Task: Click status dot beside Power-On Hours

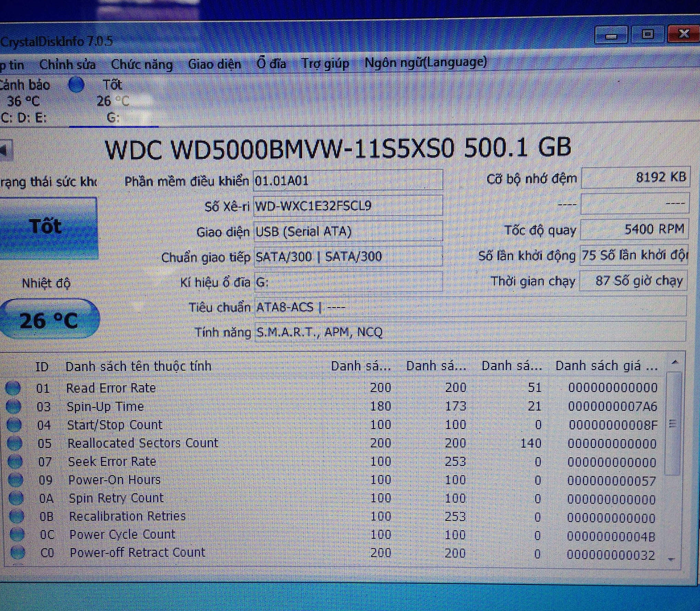Action: coord(16,480)
